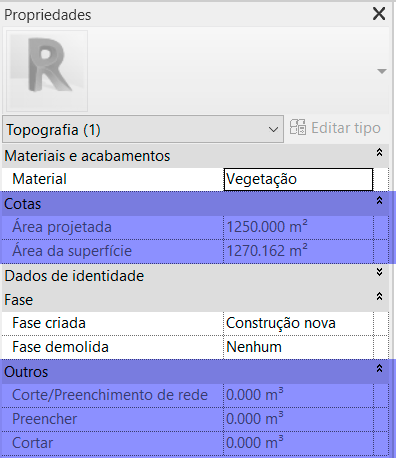Open Editar tipo type properties
Image resolution: width=396 pixels, height=458 pixels.
tap(335, 128)
